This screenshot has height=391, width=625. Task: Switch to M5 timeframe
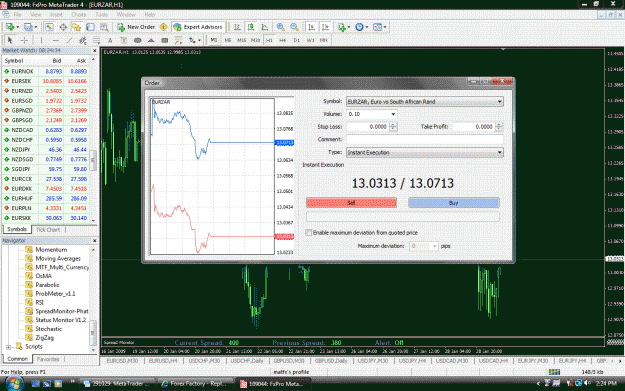[228, 40]
